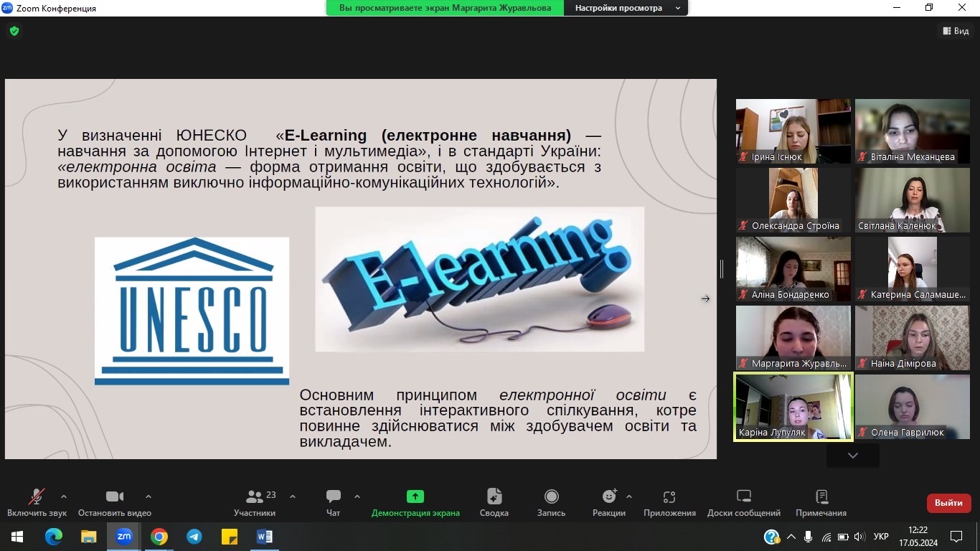
Task: Open the Вид view layout menu
Action: (x=956, y=31)
